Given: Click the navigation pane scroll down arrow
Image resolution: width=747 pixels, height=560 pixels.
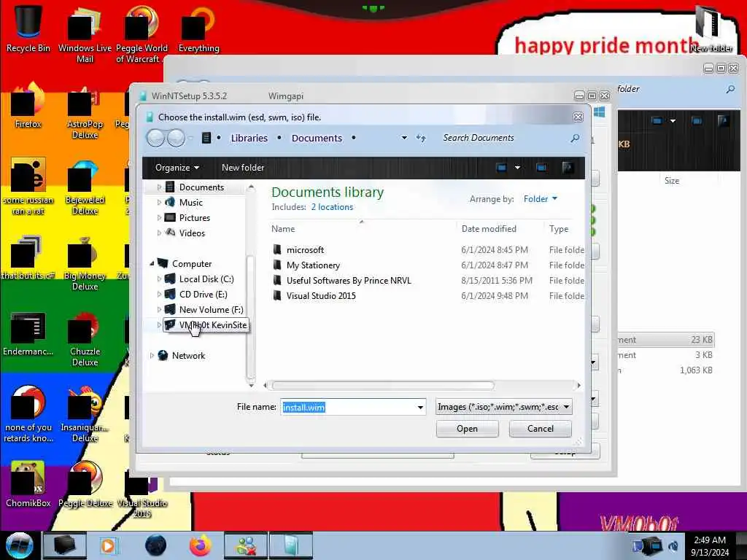Looking at the screenshot, I should pyautogui.click(x=251, y=385).
